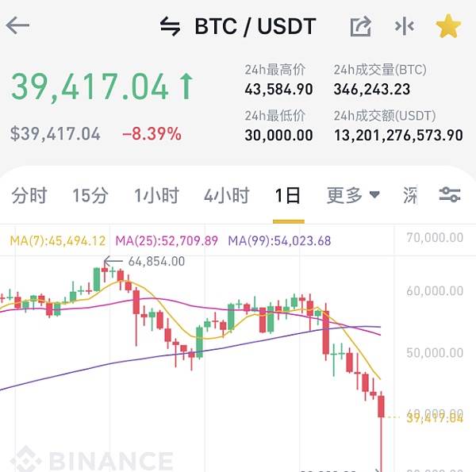This screenshot has height=472, width=476.
Task: Expand the 更多 dropdown
Action: pyautogui.click(x=353, y=195)
